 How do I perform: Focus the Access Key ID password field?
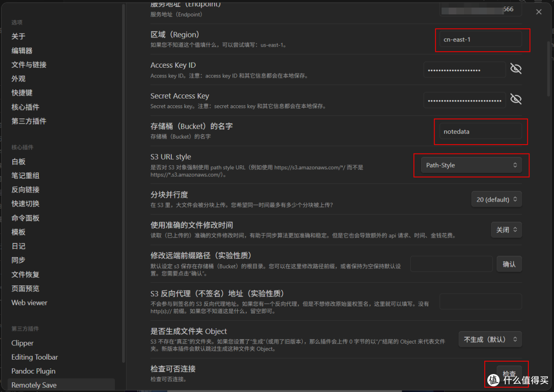[x=465, y=70]
